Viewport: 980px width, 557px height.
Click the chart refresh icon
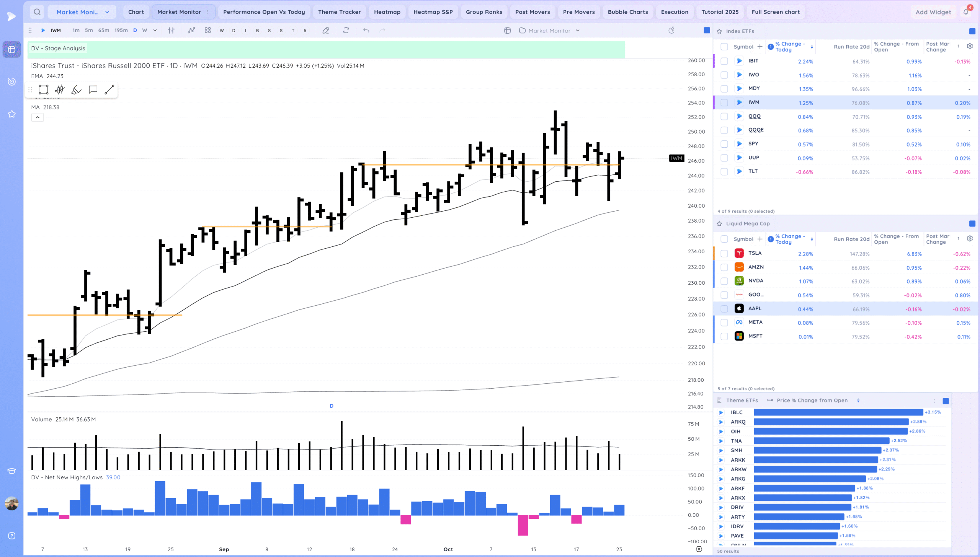(x=346, y=30)
